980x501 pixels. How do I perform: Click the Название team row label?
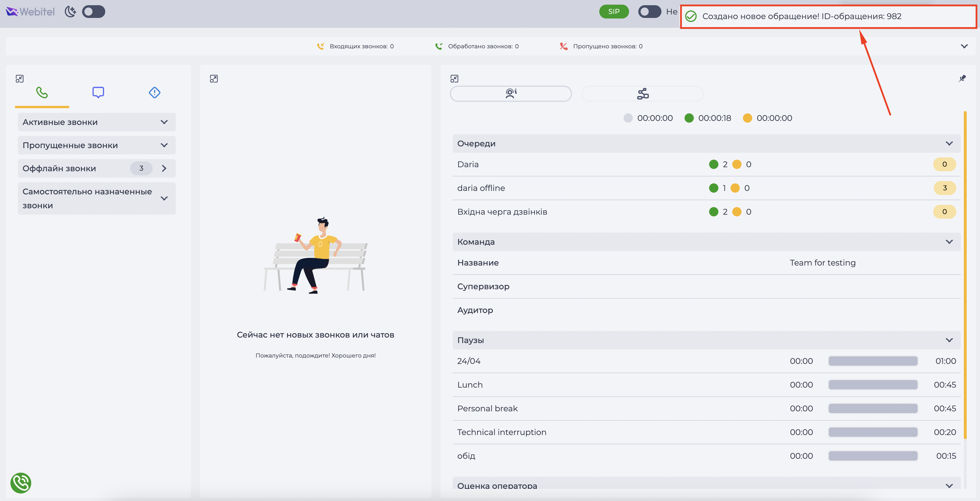(478, 263)
